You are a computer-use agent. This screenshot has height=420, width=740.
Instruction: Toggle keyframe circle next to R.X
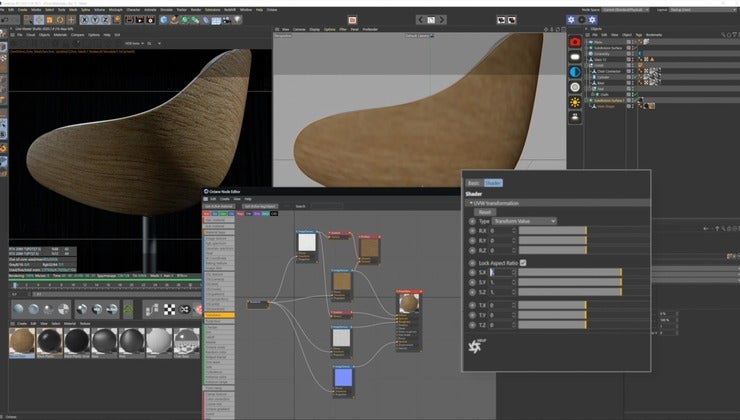click(472, 231)
